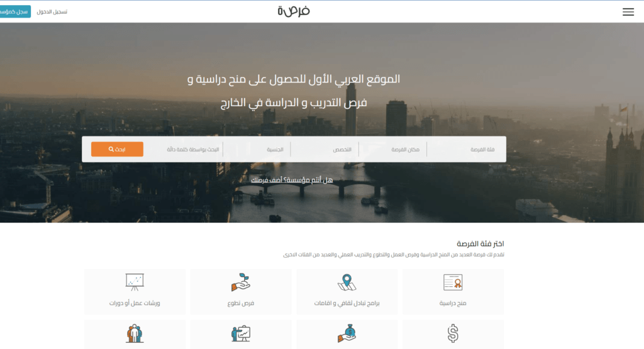Viewport: 644px width, 349px height.
Task: Click the group of people icon
Action: (135, 333)
